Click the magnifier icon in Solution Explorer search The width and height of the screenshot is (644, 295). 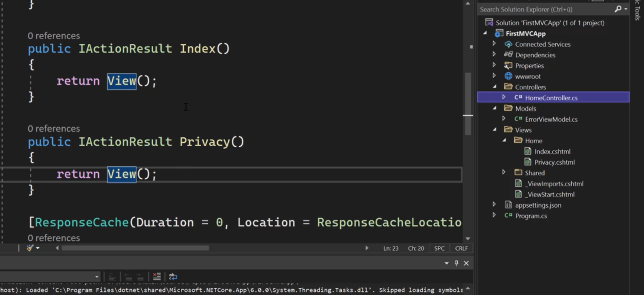click(618, 9)
